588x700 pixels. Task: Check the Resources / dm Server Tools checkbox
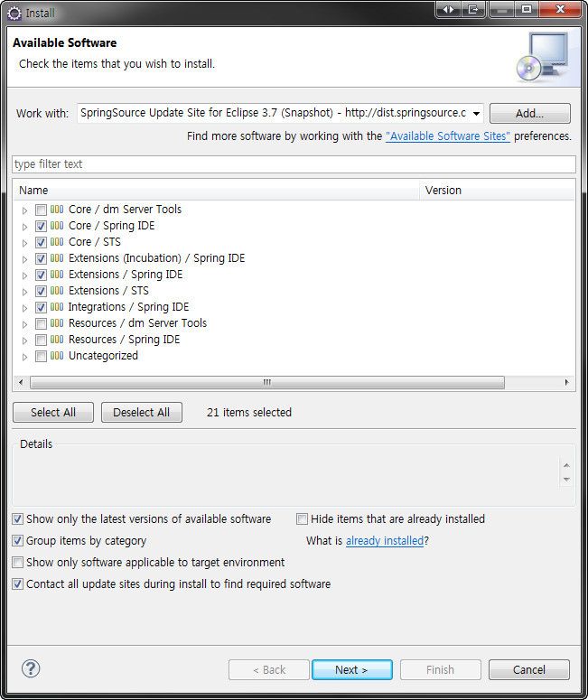[41, 323]
